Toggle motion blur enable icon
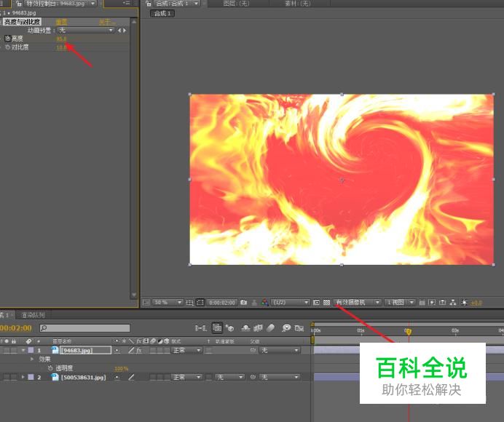The height and width of the screenshot is (422, 504). click(x=271, y=328)
